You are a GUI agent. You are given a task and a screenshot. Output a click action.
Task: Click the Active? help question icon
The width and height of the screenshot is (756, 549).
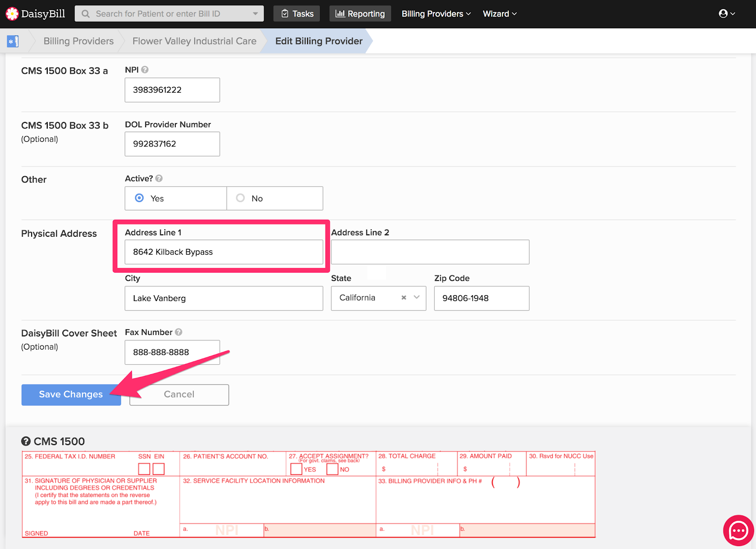tap(159, 178)
